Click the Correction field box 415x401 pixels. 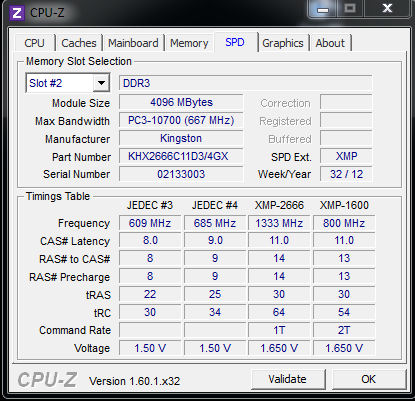point(346,102)
